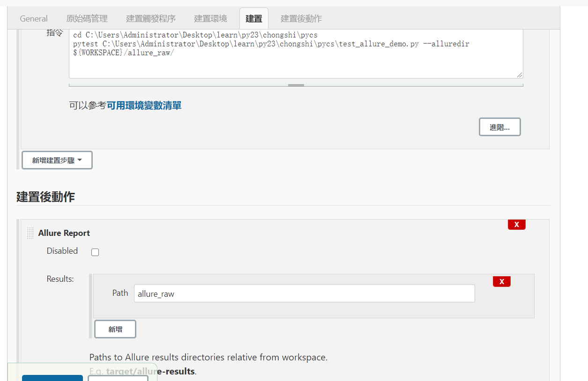
Task: Expand the 新增建置步驟 dropdown
Action: click(x=57, y=160)
